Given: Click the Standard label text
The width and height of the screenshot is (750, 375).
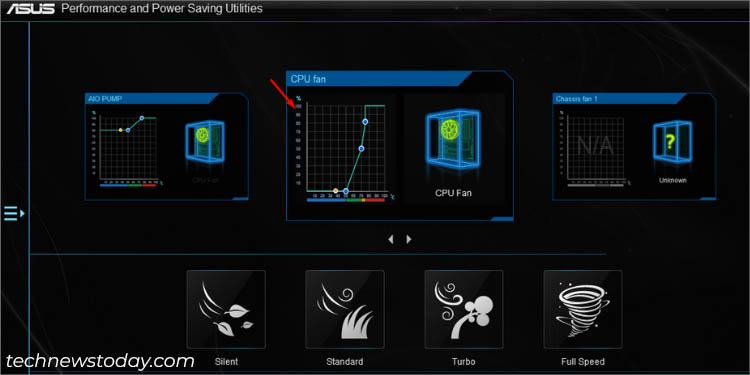Looking at the screenshot, I should (344, 362).
